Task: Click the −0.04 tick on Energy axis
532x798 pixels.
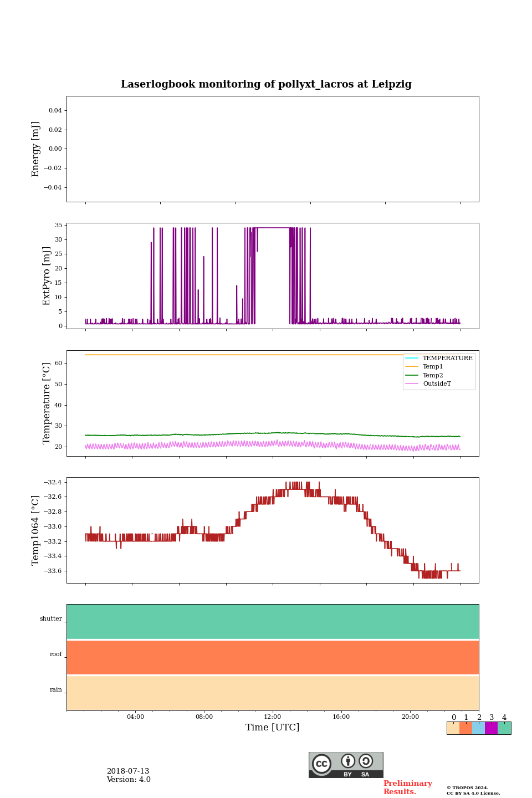Action: [53, 187]
